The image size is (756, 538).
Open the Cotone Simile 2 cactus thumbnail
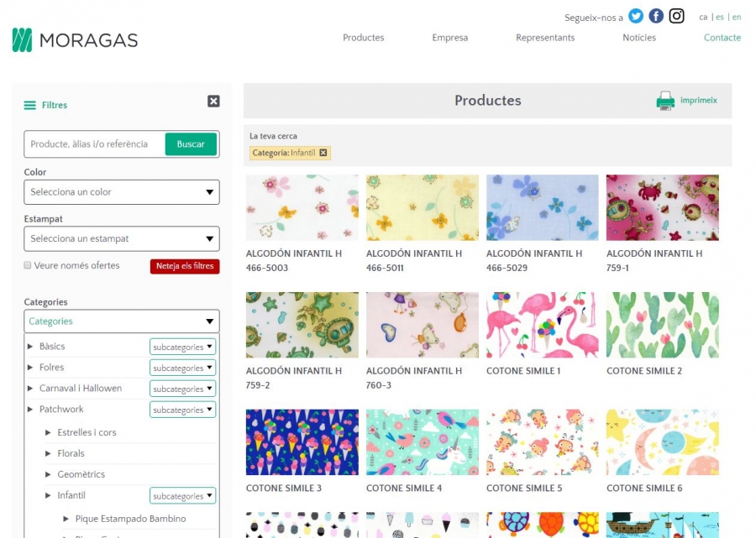[x=663, y=325]
